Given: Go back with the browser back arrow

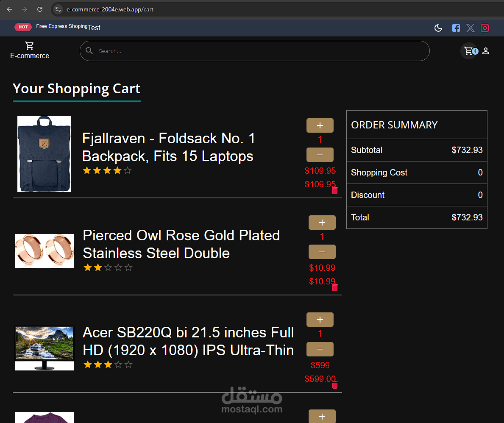Looking at the screenshot, I should (x=9, y=9).
